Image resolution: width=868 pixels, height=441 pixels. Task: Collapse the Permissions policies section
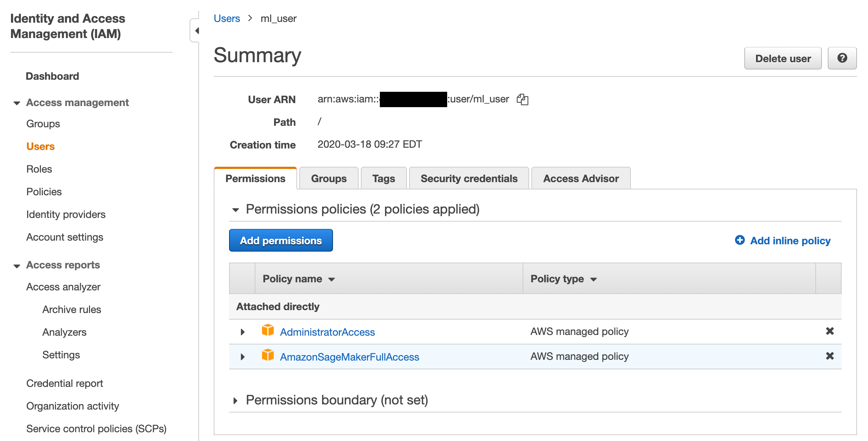click(x=235, y=210)
